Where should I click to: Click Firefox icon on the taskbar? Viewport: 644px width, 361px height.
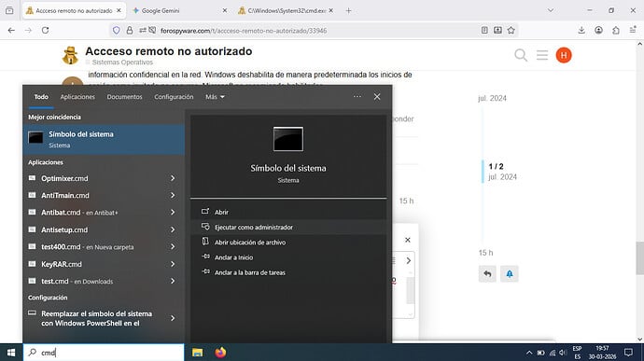click(220, 353)
